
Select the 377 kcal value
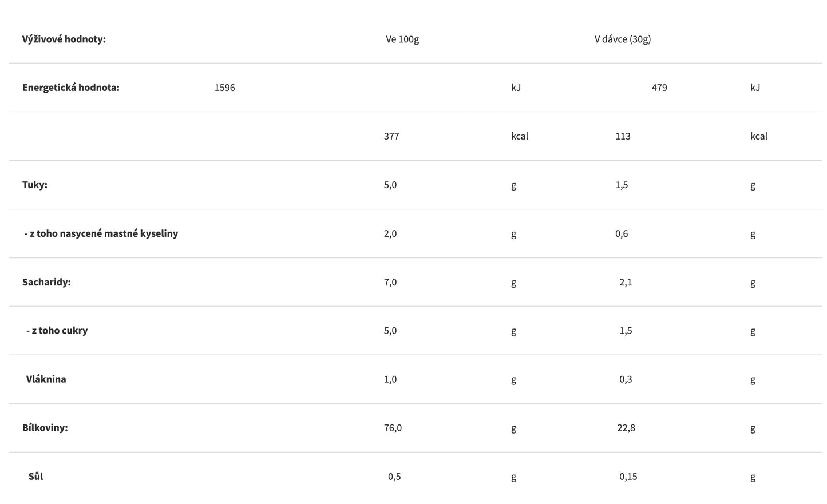point(391,136)
